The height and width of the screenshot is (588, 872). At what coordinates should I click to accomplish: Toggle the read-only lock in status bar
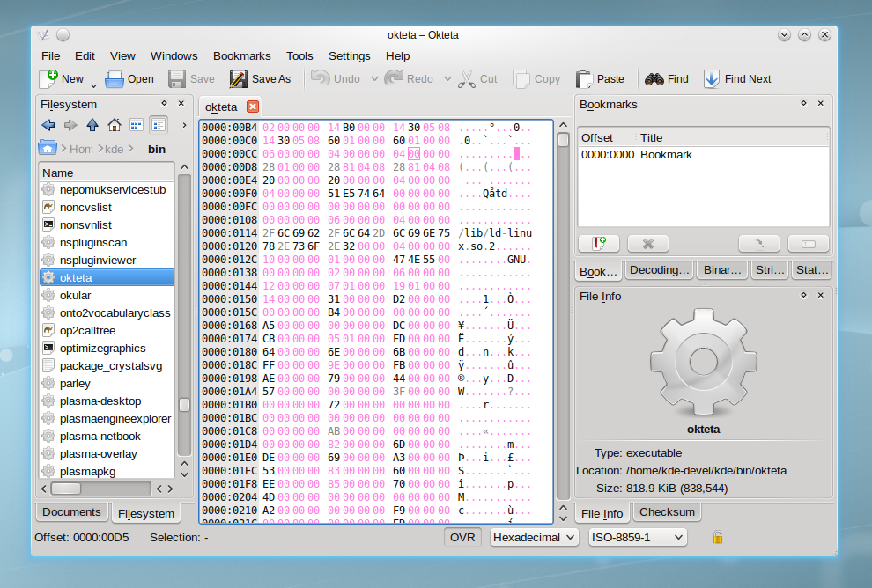tap(718, 537)
